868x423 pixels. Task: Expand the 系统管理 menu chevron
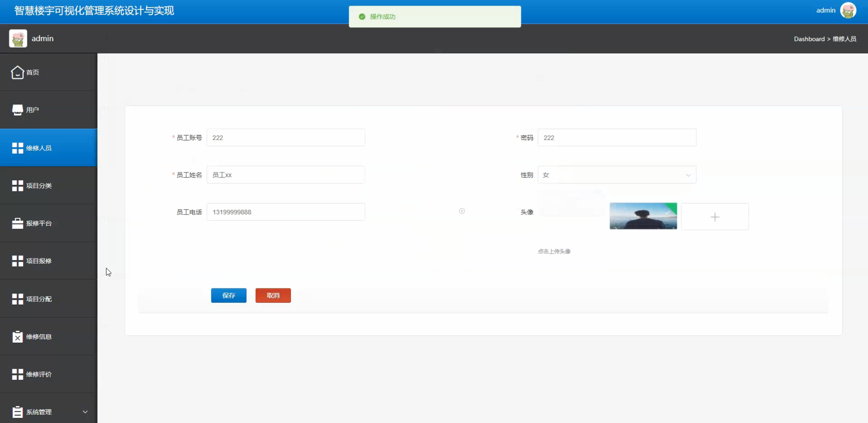coord(85,412)
